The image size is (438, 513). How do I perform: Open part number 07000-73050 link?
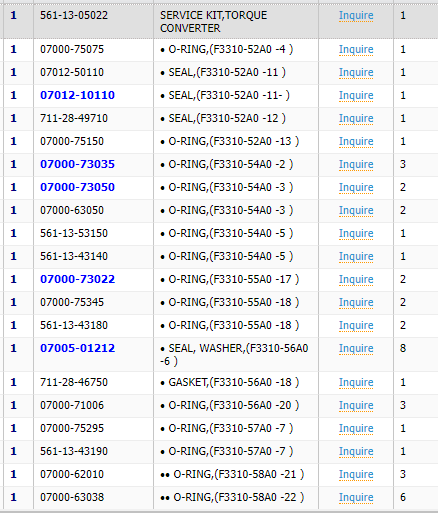pos(77,187)
